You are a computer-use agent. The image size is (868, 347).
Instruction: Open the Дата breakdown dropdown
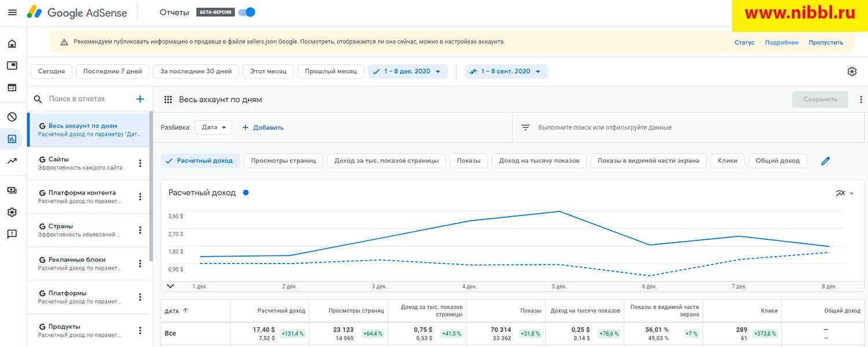pyautogui.click(x=213, y=127)
